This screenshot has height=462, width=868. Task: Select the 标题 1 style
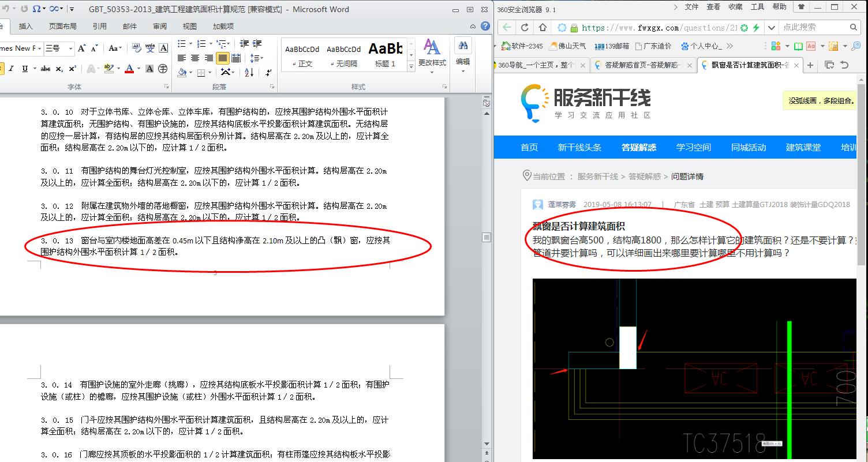point(386,56)
